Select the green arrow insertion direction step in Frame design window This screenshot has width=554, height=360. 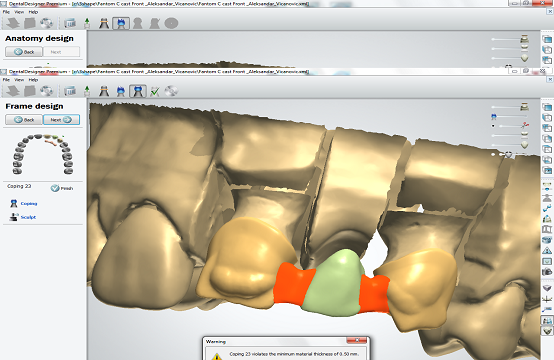(x=87, y=91)
